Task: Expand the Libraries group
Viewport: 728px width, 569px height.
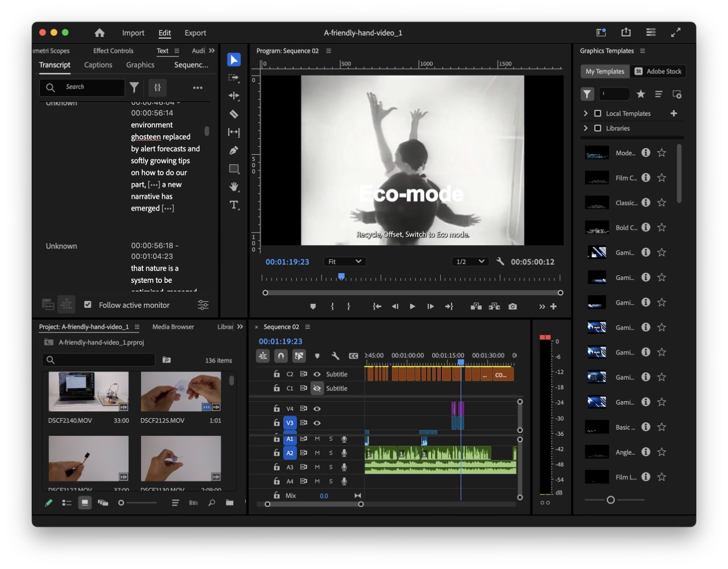Action: click(586, 128)
